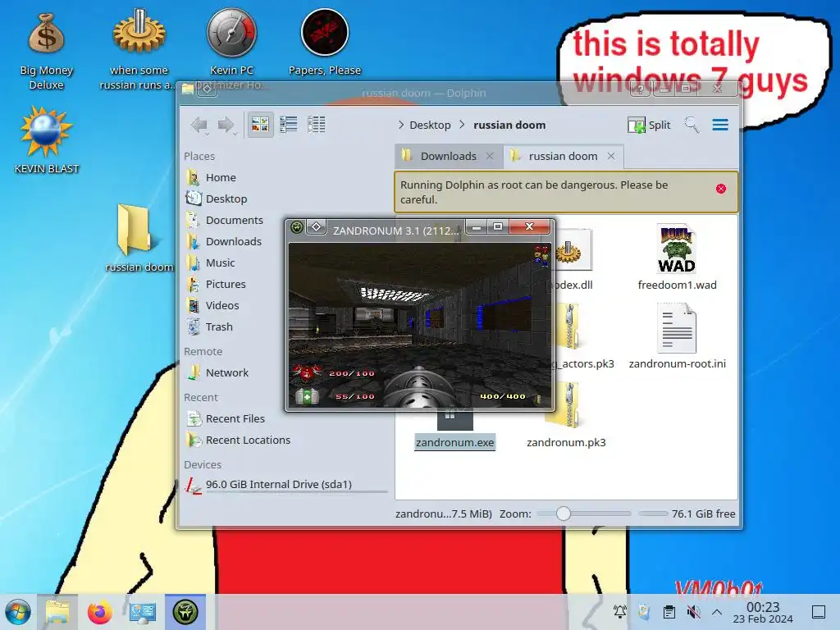This screenshot has width=840, height=630.
Task: Open the Dolphin window folder menu icon
Action: click(x=188, y=89)
